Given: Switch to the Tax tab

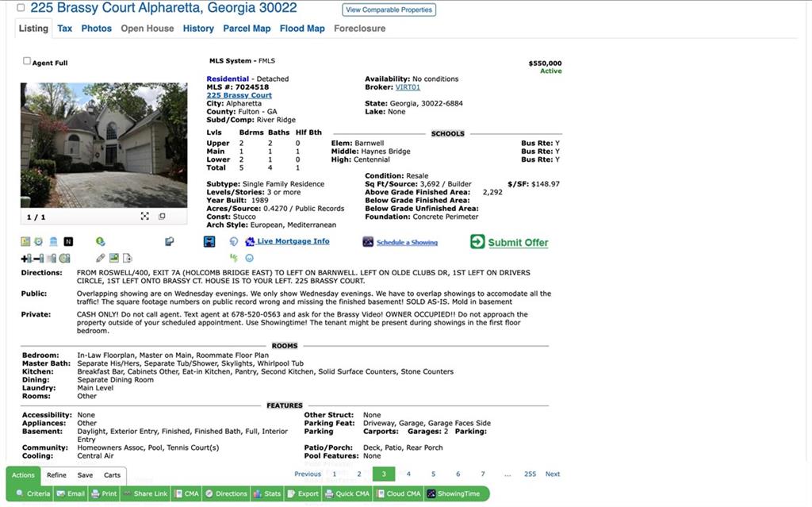Looking at the screenshot, I should click(65, 29).
